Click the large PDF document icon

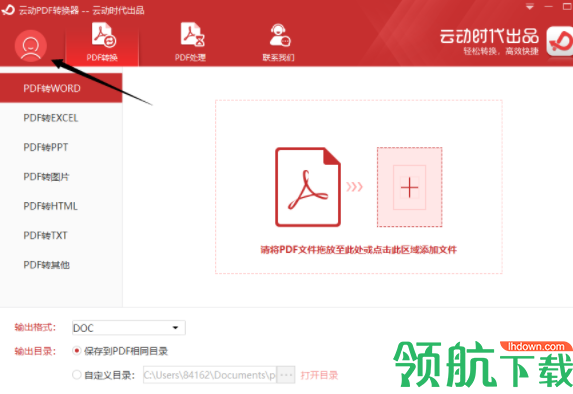tap(308, 187)
